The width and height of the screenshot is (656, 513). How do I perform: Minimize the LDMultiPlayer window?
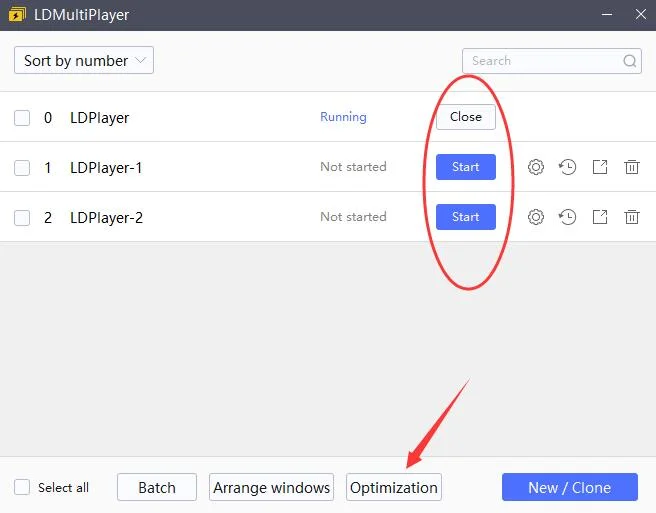click(607, 14)
